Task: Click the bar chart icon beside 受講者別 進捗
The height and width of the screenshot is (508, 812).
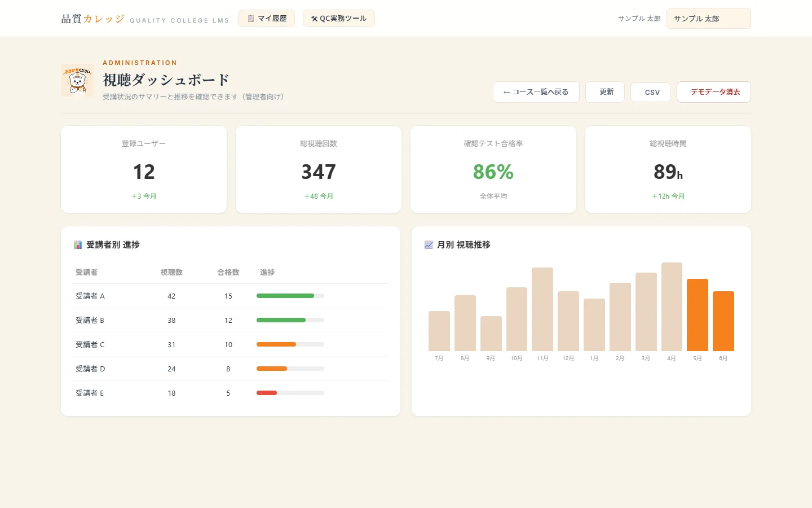Action: point(78,245)
